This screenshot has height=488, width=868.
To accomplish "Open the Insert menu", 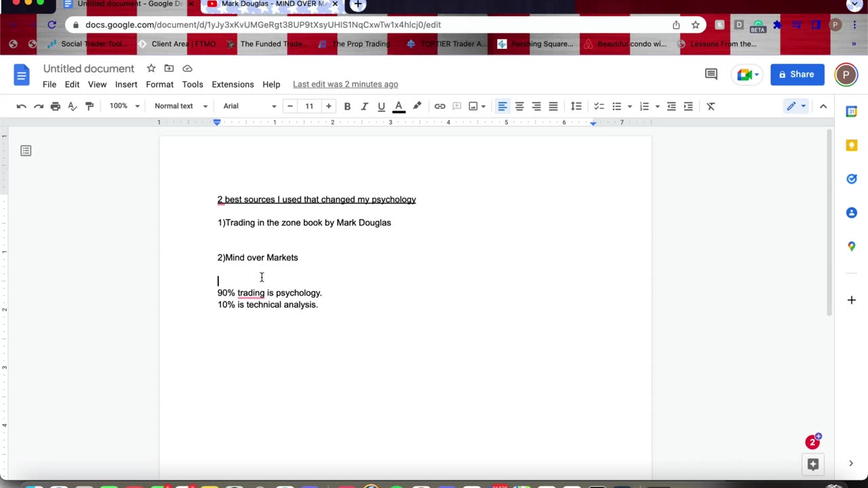I will (126, 85).
